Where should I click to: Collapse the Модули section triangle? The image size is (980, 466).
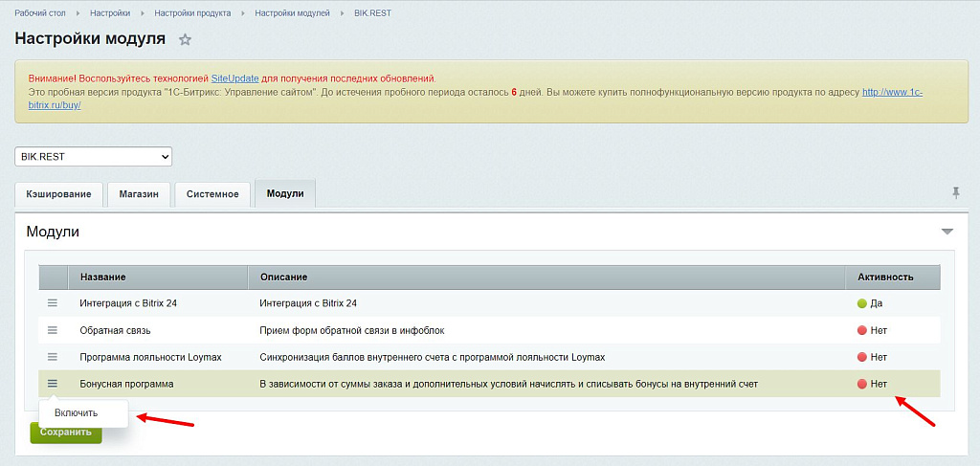(x=947, y=232)
